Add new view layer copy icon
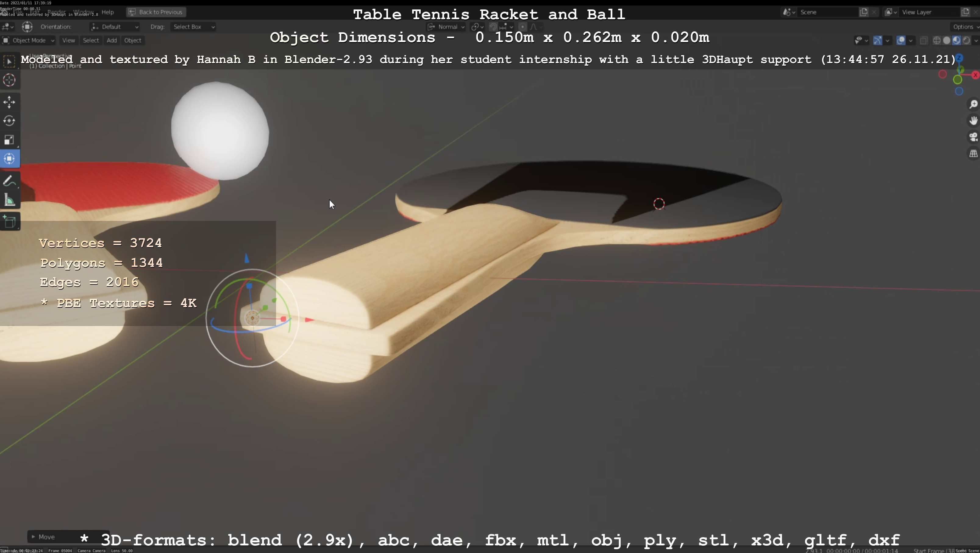Image resolution: width=980 pixels, height=553 pixels. pos(966,12)
